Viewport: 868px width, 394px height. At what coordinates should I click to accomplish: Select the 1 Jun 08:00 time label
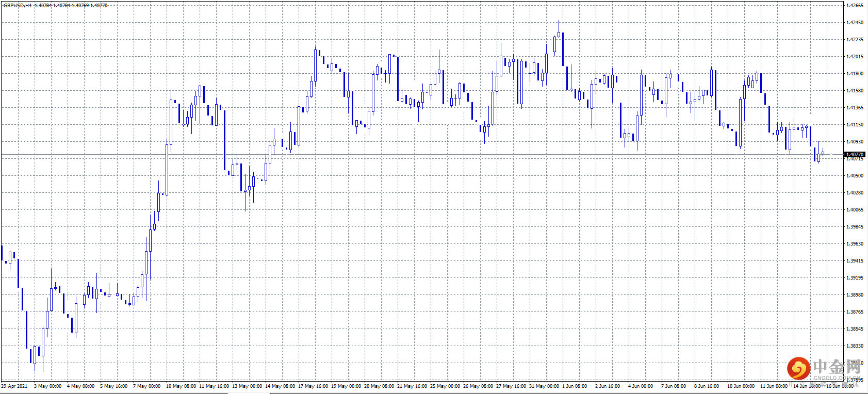575,386
